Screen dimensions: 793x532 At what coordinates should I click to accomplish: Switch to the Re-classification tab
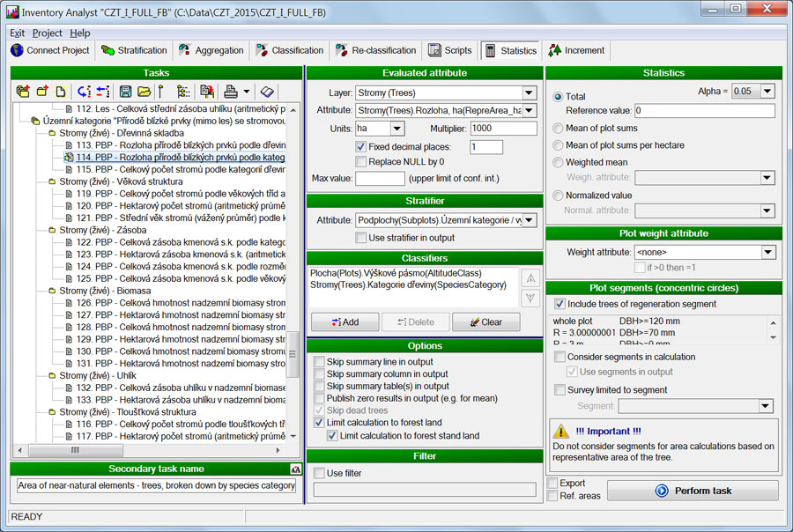coord(375,50)
